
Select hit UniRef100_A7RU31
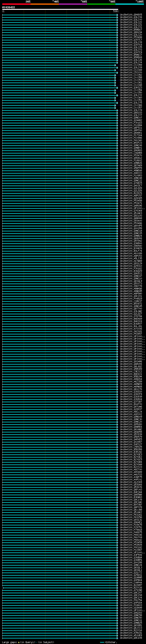[131, 633]
